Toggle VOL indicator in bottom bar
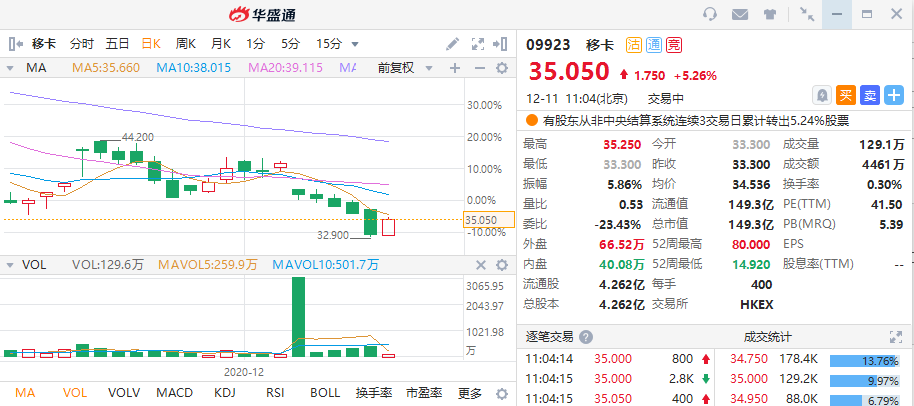Screen dimensions: 914x406 pos(75,393)
